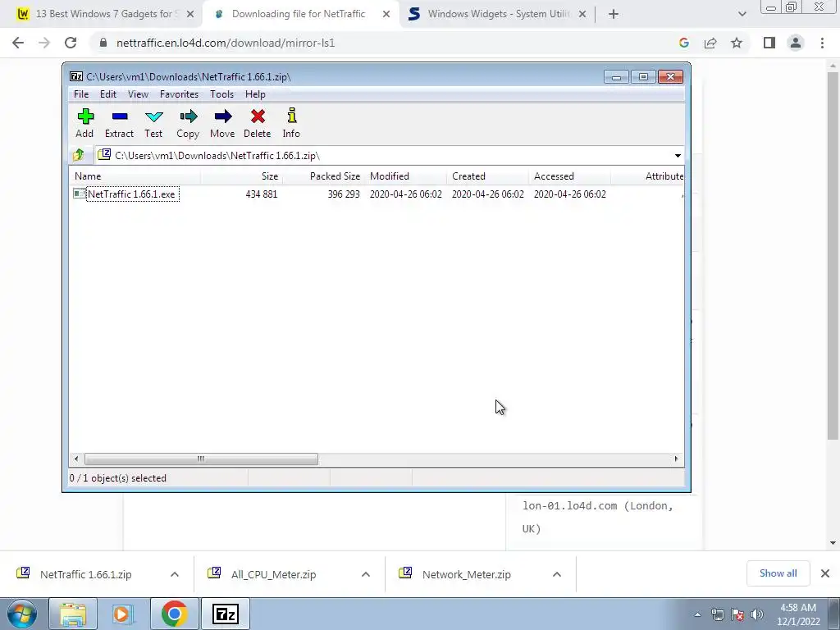Viewport: 840px width, 630px height.
Task: Click the browser Back arrow
Action: click(18, 43)
